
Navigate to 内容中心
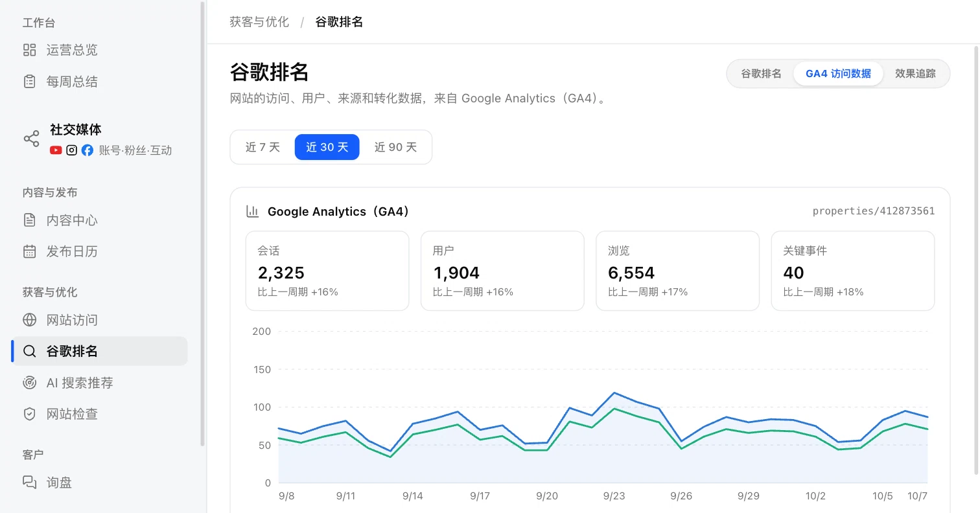99,220
